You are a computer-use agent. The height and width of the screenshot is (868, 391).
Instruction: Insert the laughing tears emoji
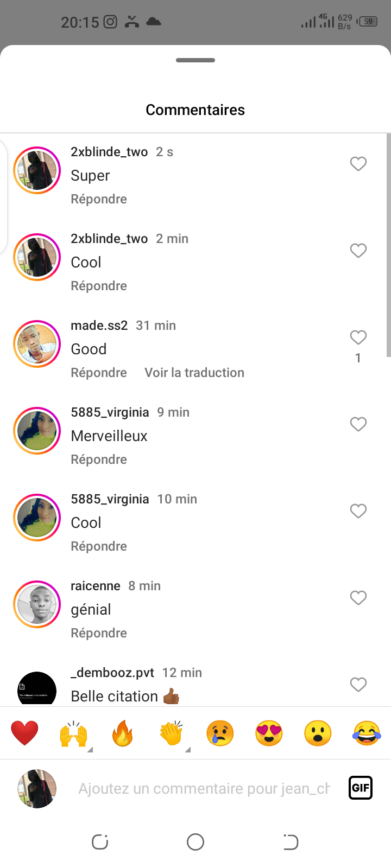tap(367, 733)
